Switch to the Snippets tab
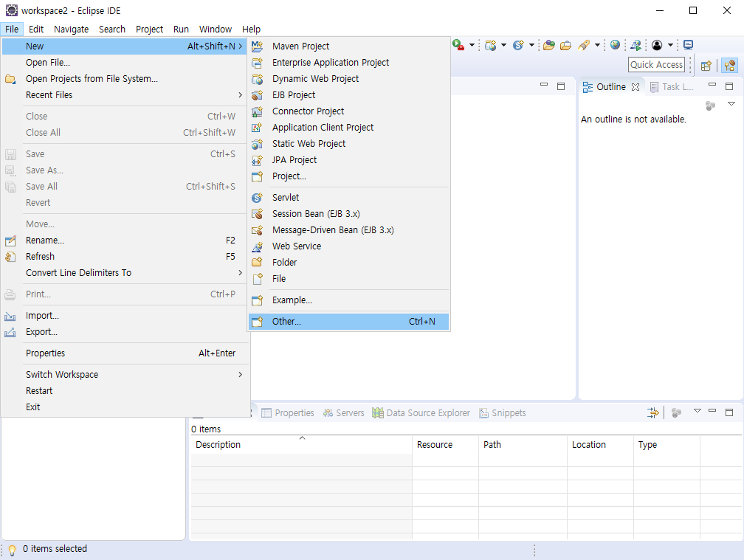 503,413
